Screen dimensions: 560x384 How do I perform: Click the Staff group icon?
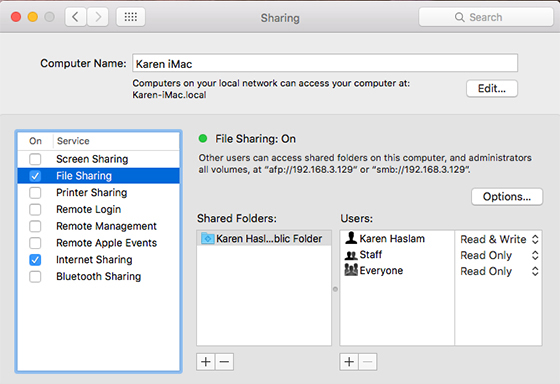[351, 255]
